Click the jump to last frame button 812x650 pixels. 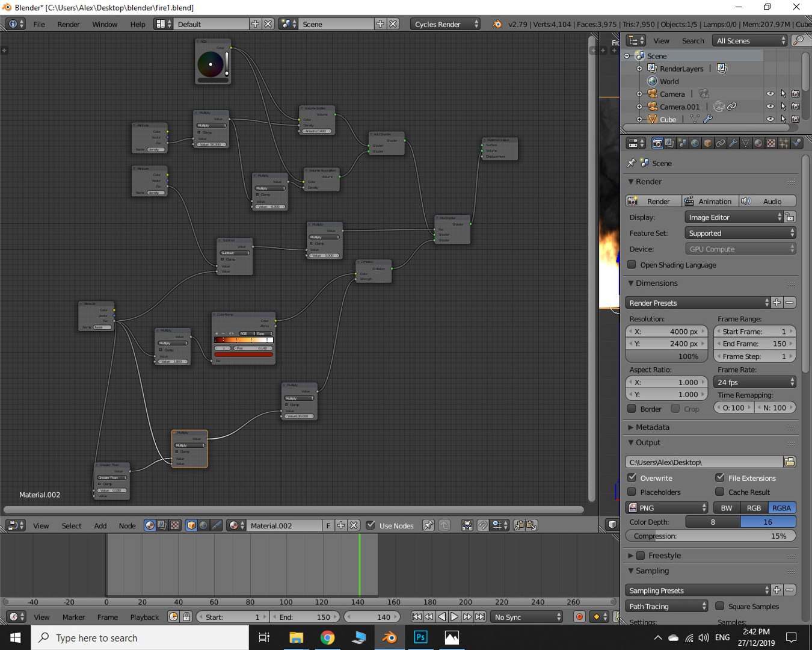480,617
